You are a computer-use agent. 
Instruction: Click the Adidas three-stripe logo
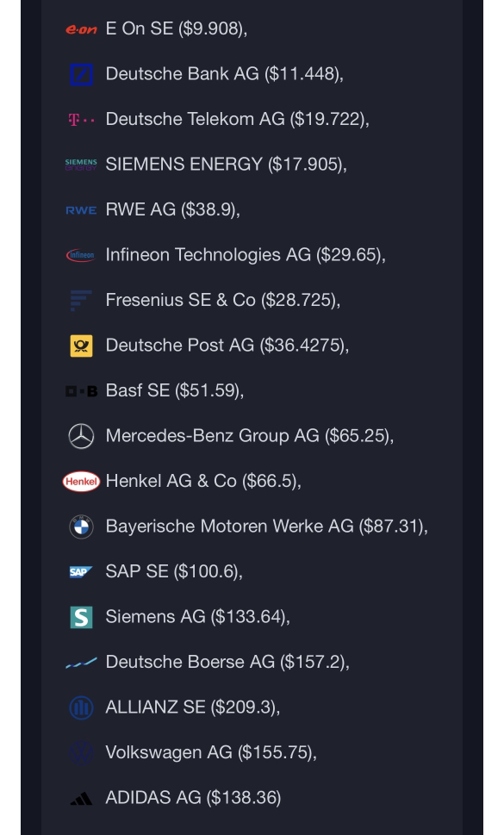click(x=82, y=798)
